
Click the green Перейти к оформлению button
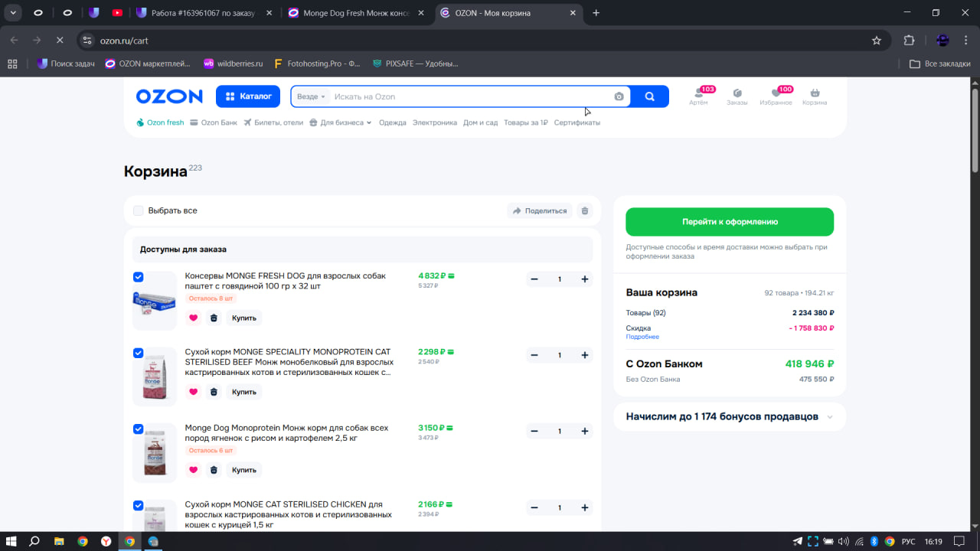[x=730, y=222]
